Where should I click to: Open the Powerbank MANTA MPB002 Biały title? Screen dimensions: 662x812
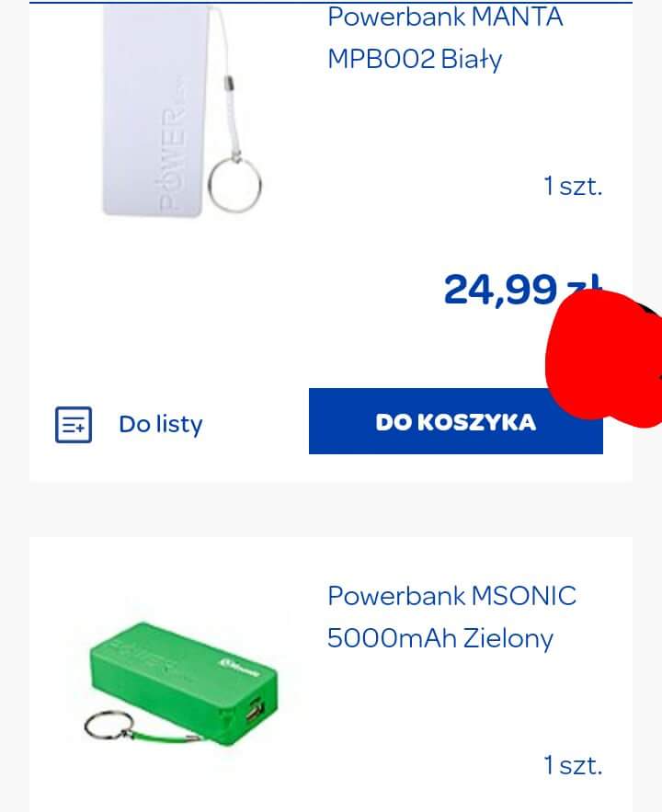[445, 38]
